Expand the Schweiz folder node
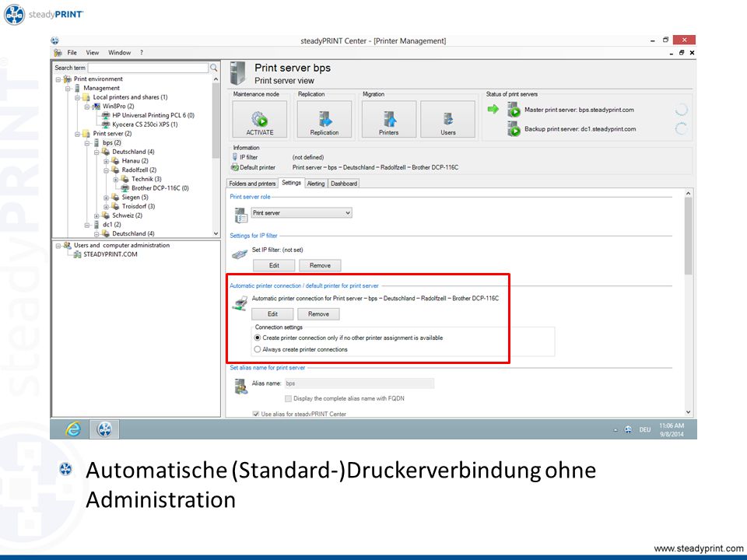Viewport: 747px width, 560px height. (96, 215)
